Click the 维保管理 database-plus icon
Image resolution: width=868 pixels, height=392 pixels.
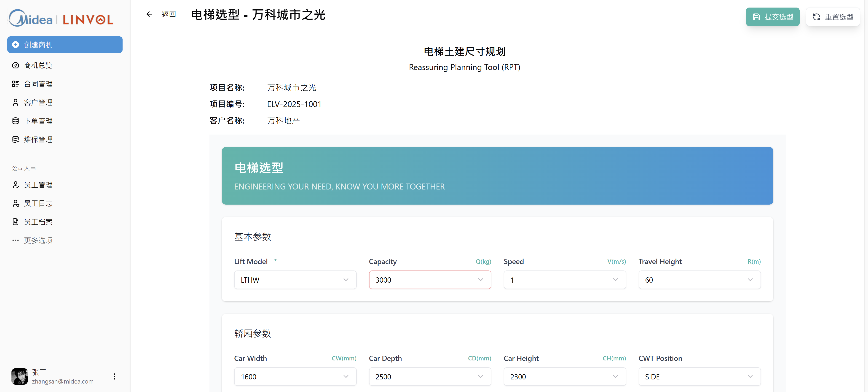pyautogui.click(x=16, y=140)
